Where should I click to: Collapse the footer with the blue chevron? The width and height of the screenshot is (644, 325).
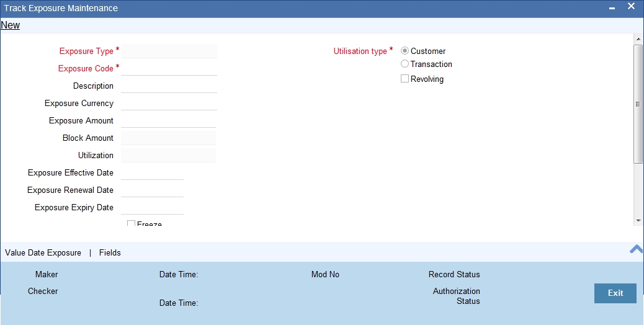click(636, 249)
